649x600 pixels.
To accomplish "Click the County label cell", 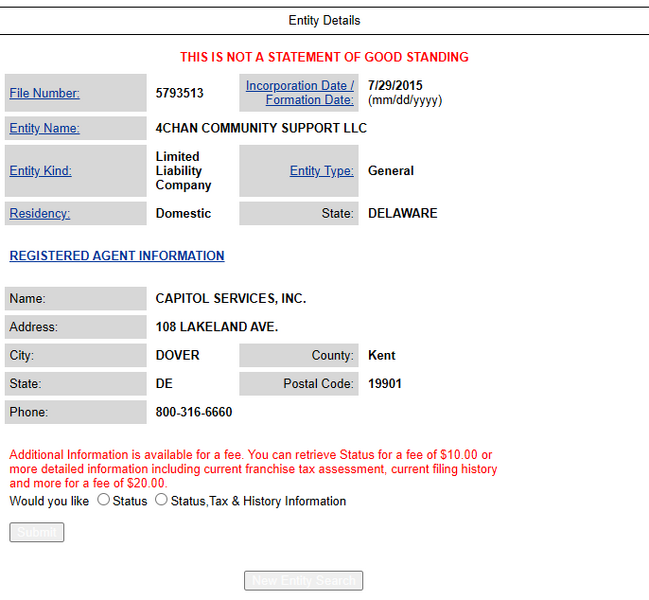I will click(299, 355).
